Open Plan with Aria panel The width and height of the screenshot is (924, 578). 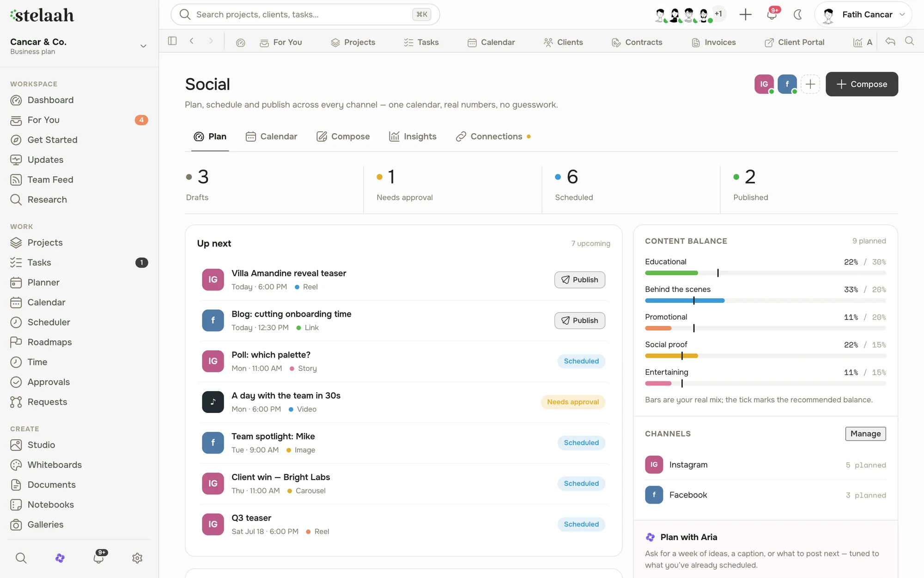(765, 549)
